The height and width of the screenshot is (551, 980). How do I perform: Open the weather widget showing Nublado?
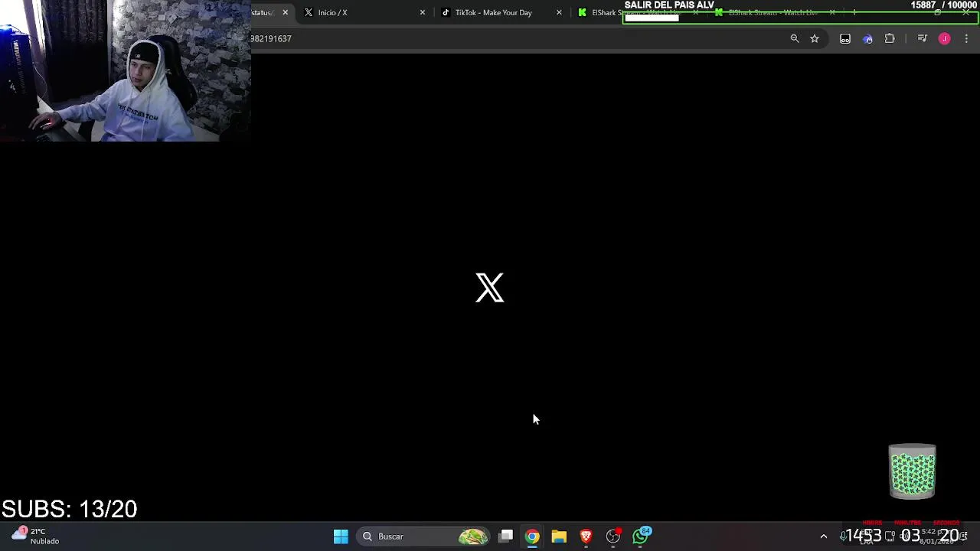point(36,536)
